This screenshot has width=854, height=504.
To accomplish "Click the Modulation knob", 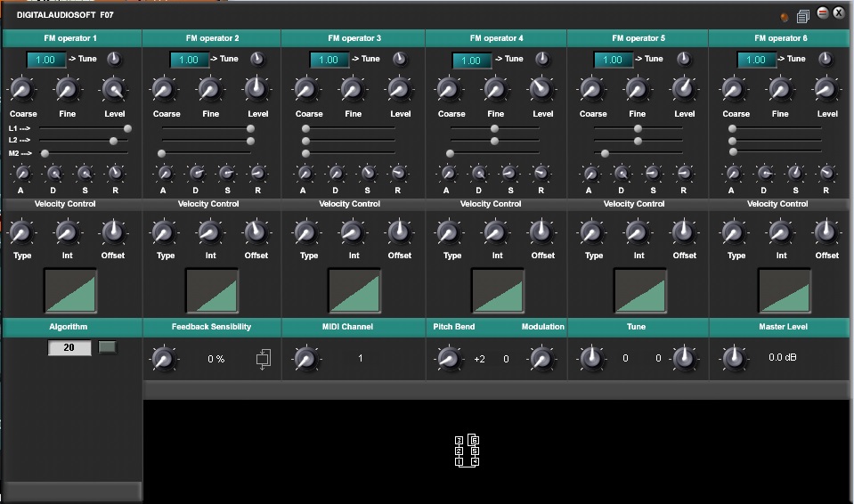I will coord(541,359).
